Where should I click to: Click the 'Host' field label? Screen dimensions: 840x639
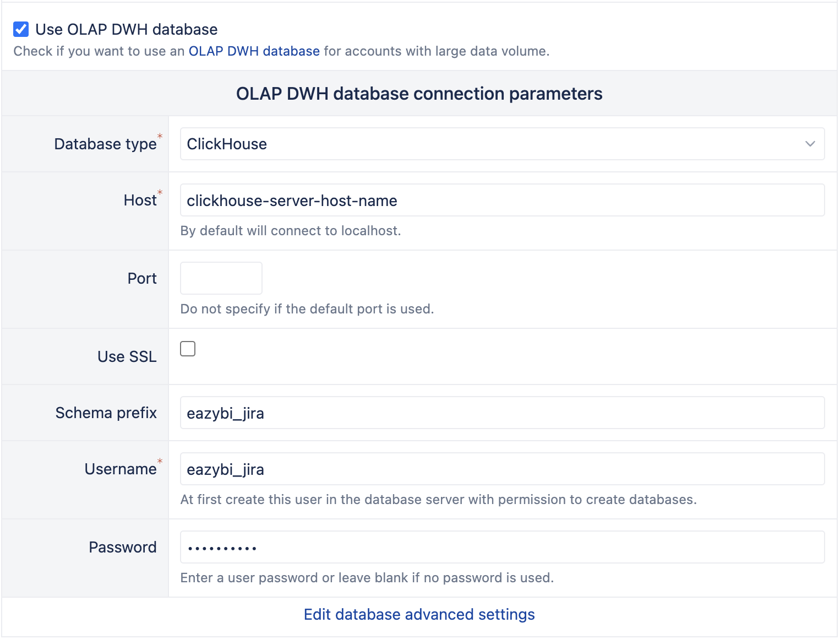pyautogui.click(x=140, y=200)
